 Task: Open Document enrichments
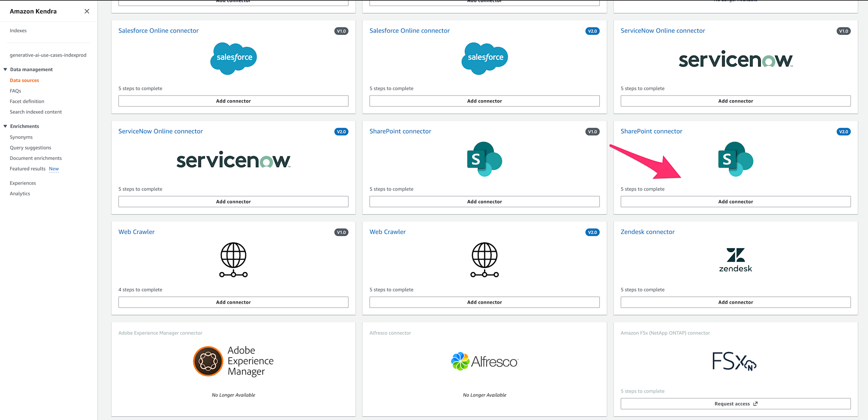36,158
